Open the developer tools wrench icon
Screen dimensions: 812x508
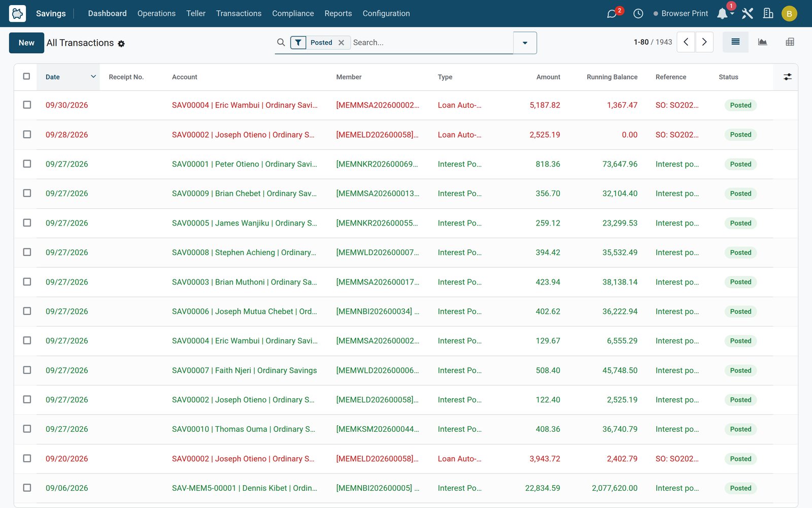(747, 14)
